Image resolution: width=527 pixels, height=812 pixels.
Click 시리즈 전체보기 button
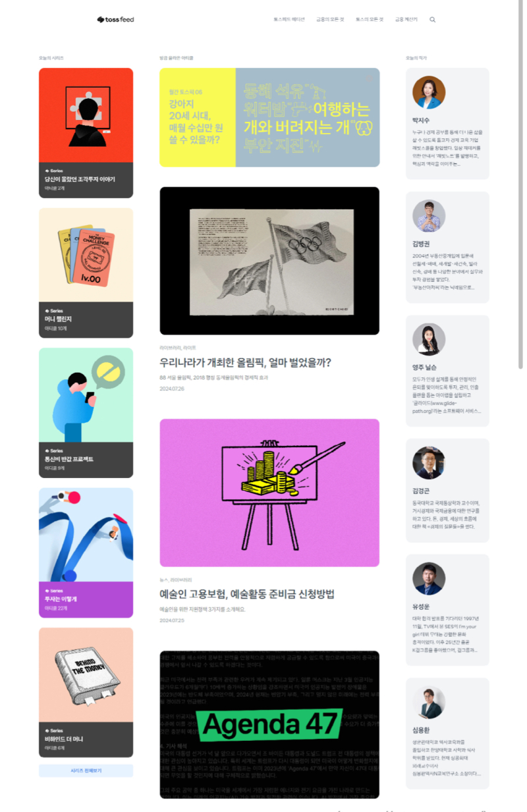point(86,771)
